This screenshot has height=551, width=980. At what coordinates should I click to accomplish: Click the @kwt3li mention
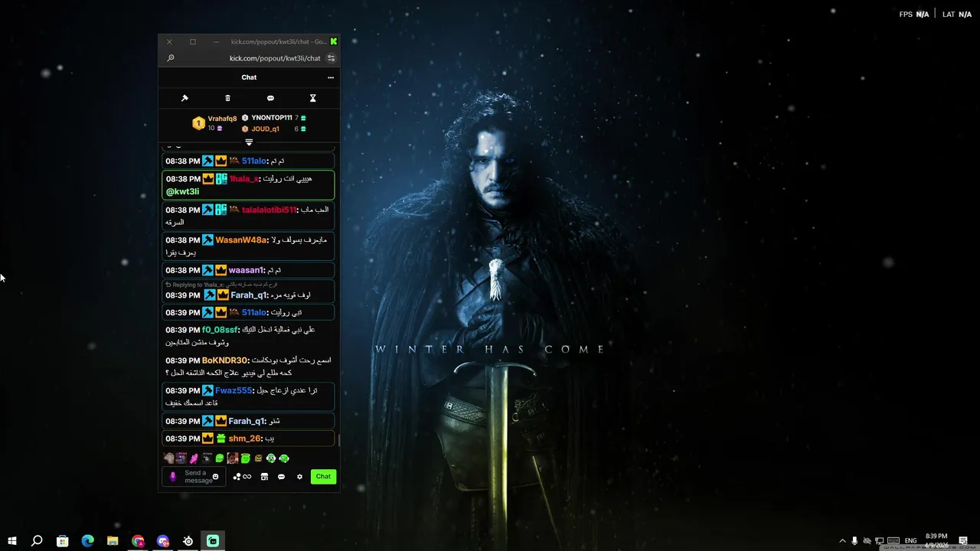(182, 192)
